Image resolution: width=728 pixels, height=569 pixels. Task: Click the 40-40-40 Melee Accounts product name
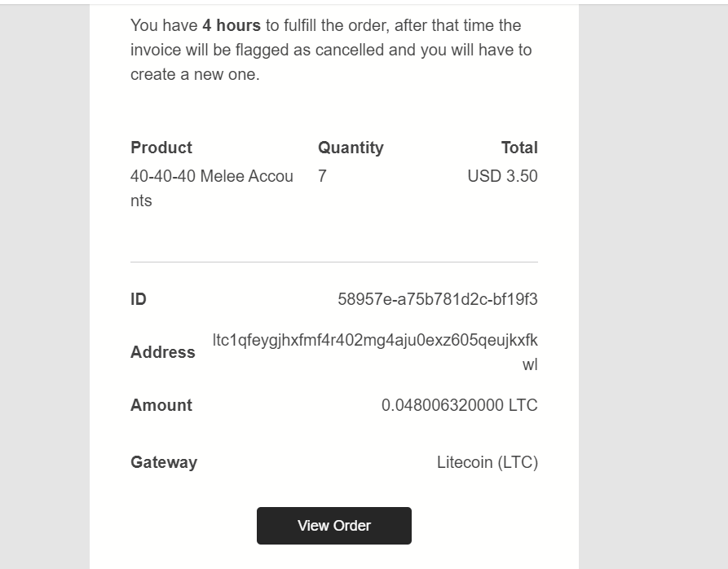click(x=211, y=177)
